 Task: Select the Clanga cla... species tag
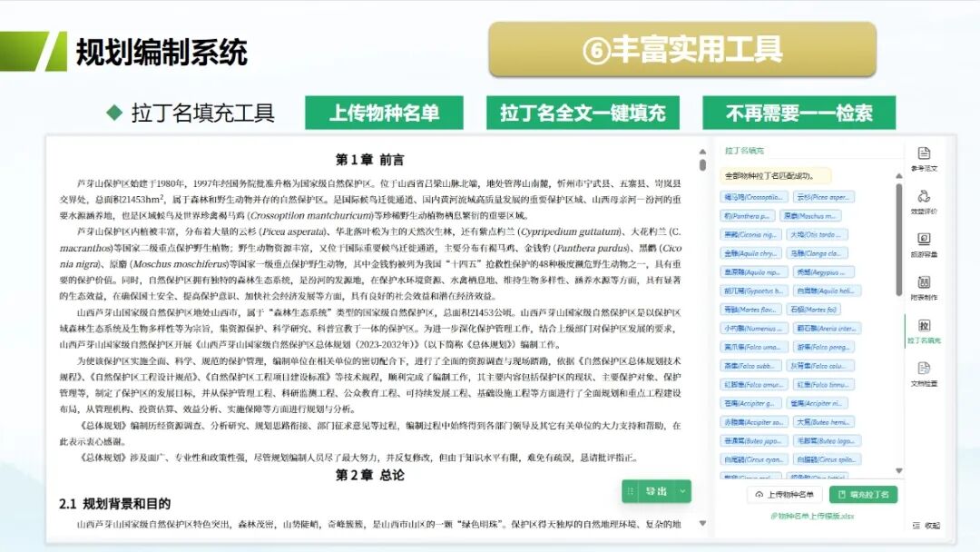(817, 253)
